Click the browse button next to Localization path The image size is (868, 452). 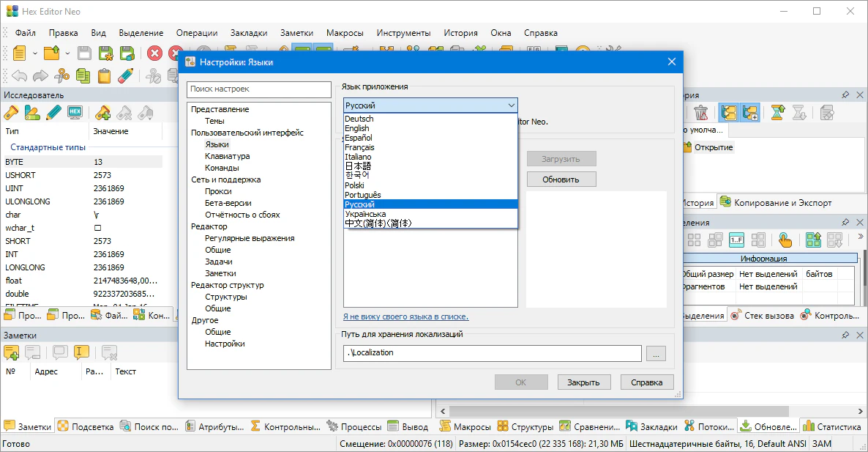tap(656, 354)
